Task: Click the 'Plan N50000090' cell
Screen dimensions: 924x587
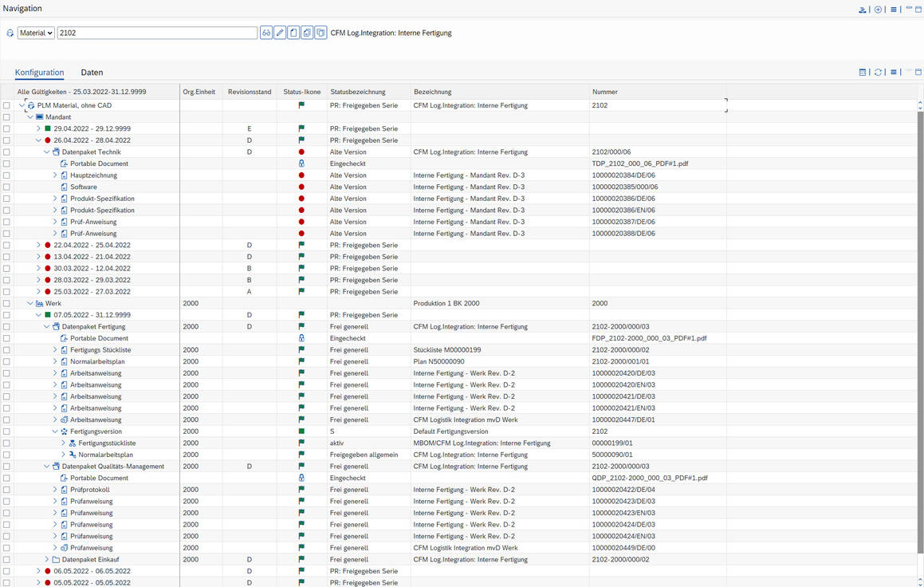Action: (439, 361)
